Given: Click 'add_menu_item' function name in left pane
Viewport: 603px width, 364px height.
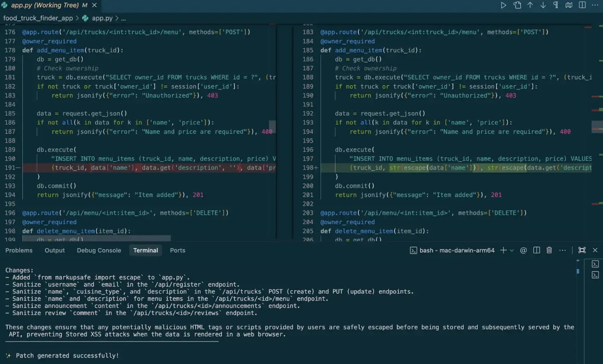Looking at the screenshot, I should point(60,50).
